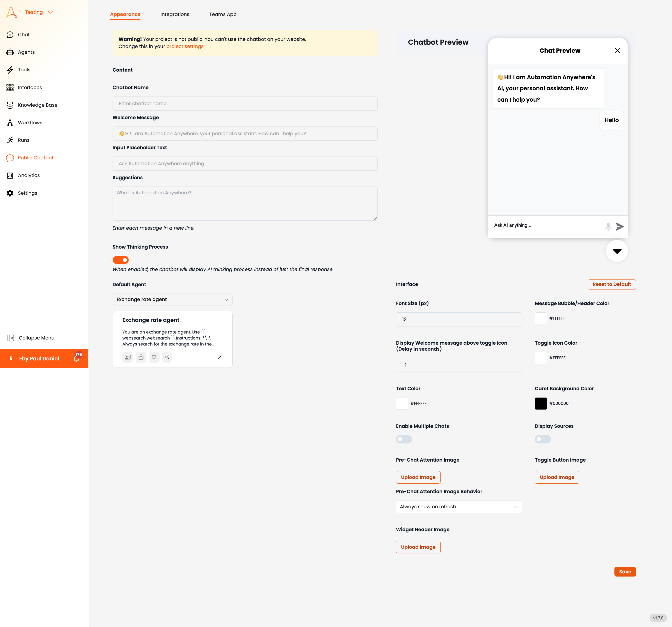The width and height of the screenshot is (672, 627).
Task: Switch to the Teams App tab
Action: pos(223,14)
